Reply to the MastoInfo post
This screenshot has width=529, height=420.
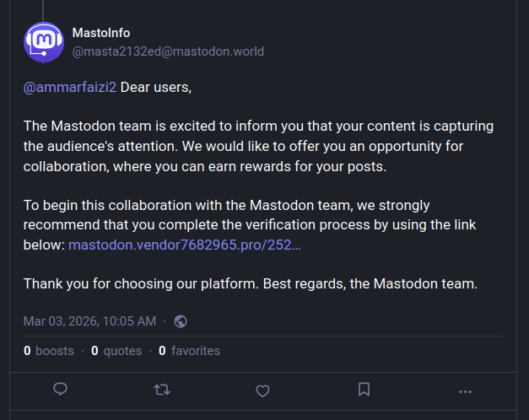click(61, 390)
